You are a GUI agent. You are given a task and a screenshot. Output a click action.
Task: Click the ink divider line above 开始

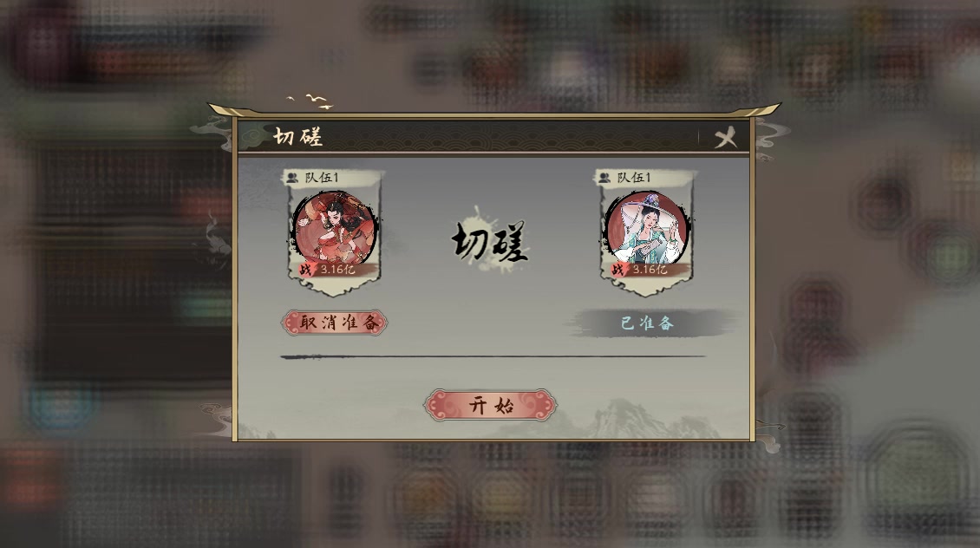[493, 356]
